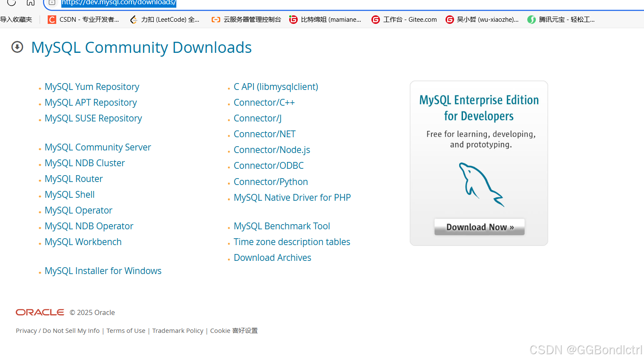Screen dimensions: 644x361
Task: Open 工作台 - Gitee.com bookmark
Action: [404, 20]
